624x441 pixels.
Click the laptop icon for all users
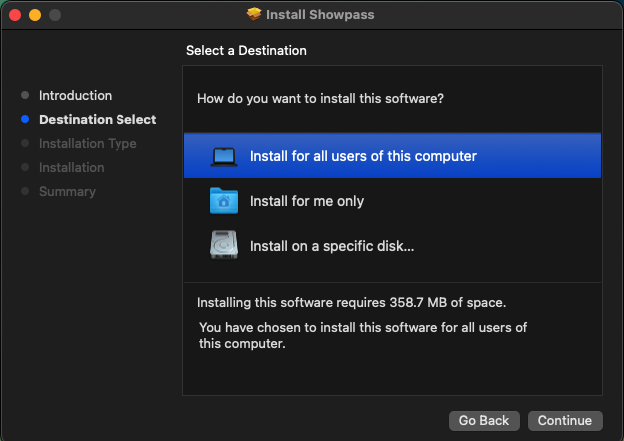(x=224, y=156)
